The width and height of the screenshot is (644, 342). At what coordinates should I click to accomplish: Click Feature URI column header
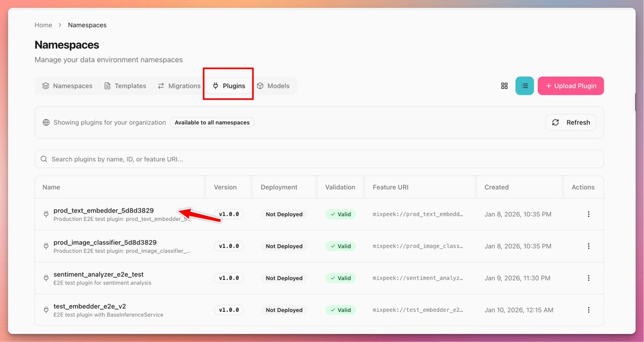coord(391,187)
